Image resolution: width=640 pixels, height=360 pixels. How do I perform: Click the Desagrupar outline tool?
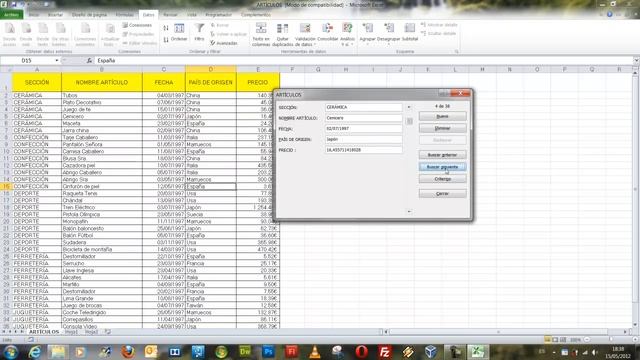[389, 33]
